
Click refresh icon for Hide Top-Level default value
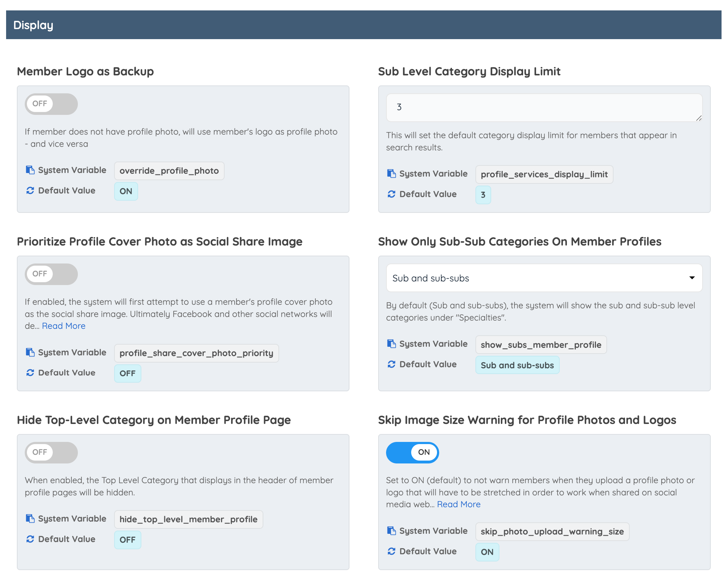click(x=30, y=539)
